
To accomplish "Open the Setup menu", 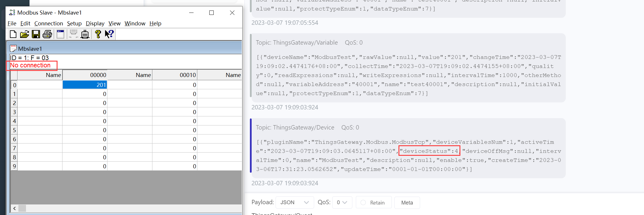I will coord(74,23).
